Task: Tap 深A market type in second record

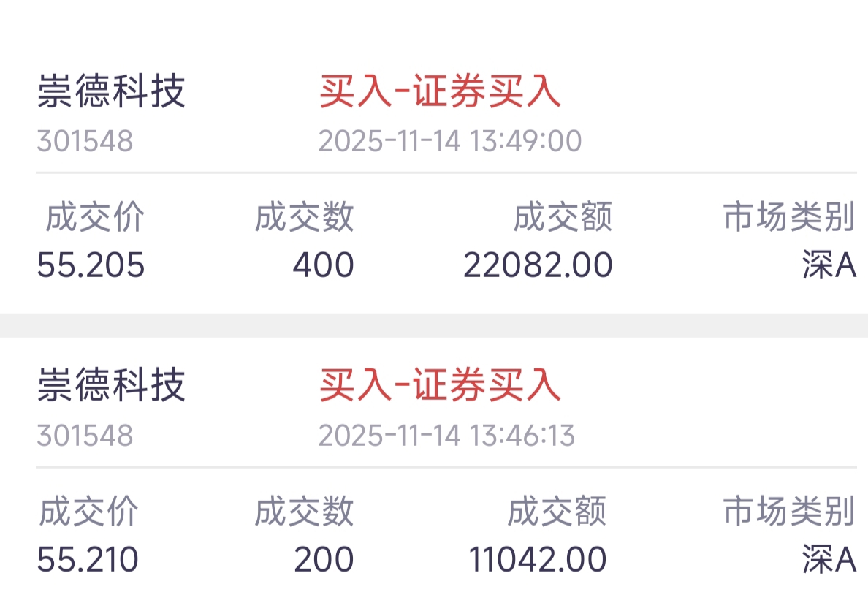Action: 829,561
